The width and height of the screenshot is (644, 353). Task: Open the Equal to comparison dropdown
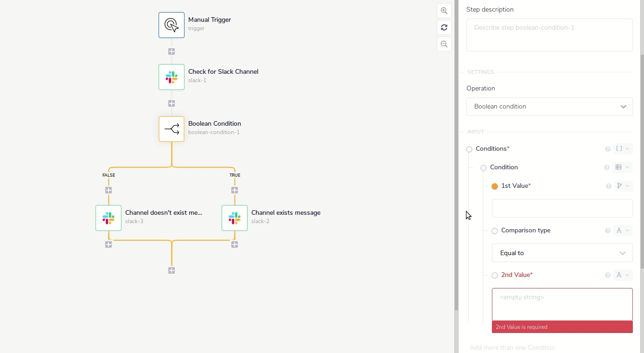pyautogui.click(x=562, y=253)
